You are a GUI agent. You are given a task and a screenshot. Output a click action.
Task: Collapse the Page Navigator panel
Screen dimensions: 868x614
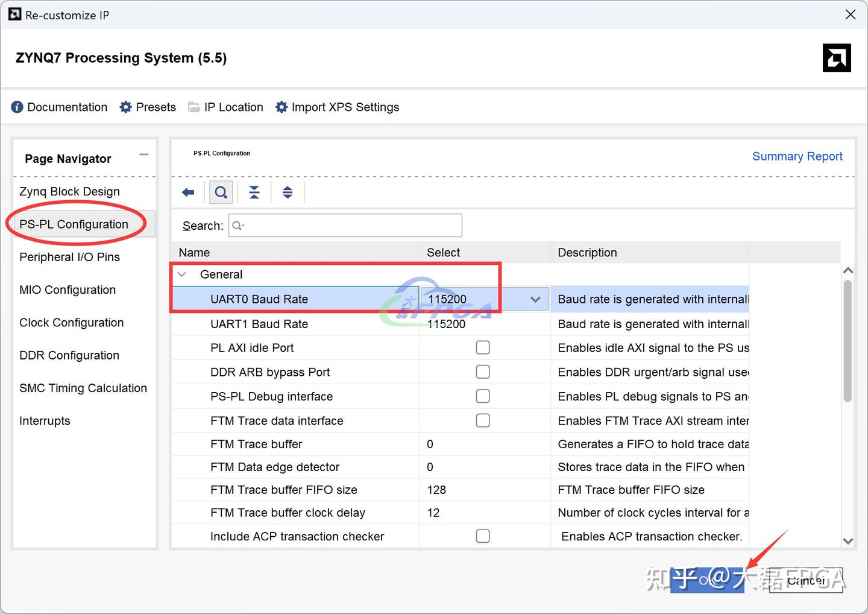[143, 155]
